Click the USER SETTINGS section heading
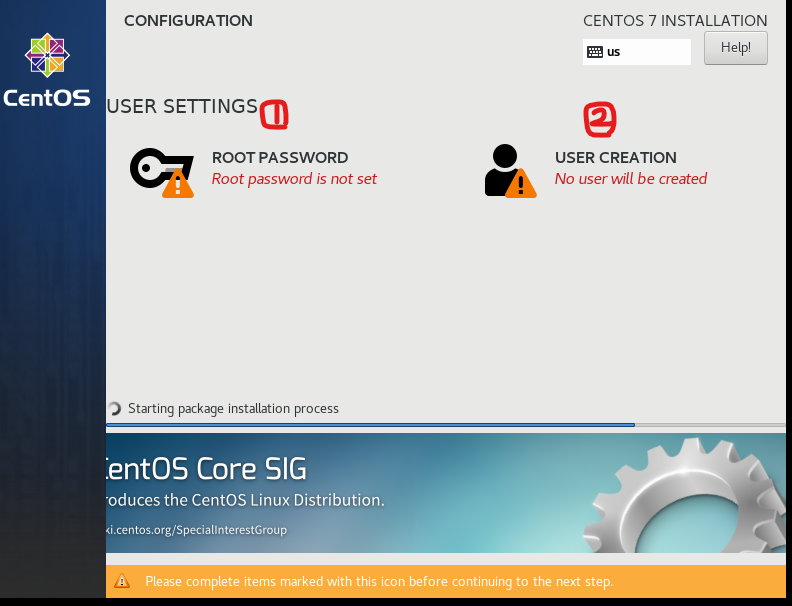Viewport: 792px width, 606px height. coord(182,107)
